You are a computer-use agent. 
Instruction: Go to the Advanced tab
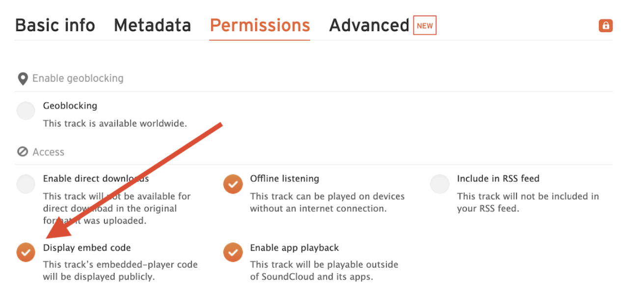[x=369, y=25]
